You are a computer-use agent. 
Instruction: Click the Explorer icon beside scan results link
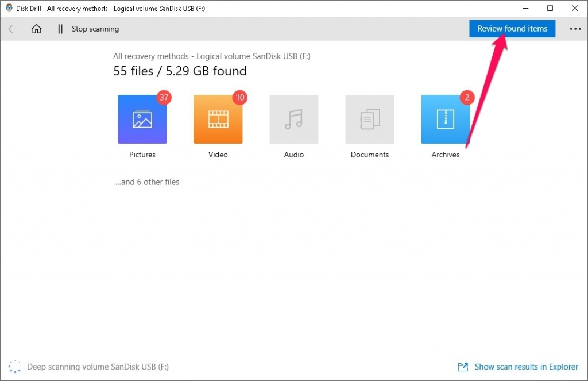click(x=463, y=367)
